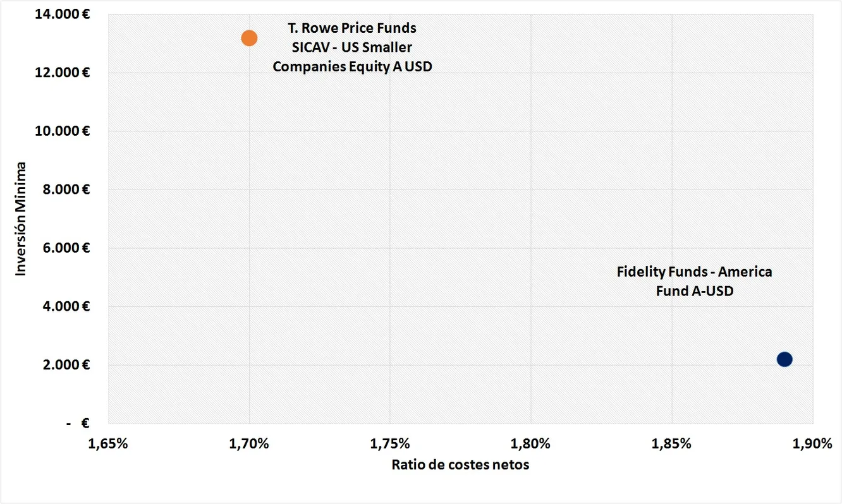The width and height of the screenshot is (842, 504).
Task: Select the T. Rowe Price Funds data label
Action: [x=352, y=47]
